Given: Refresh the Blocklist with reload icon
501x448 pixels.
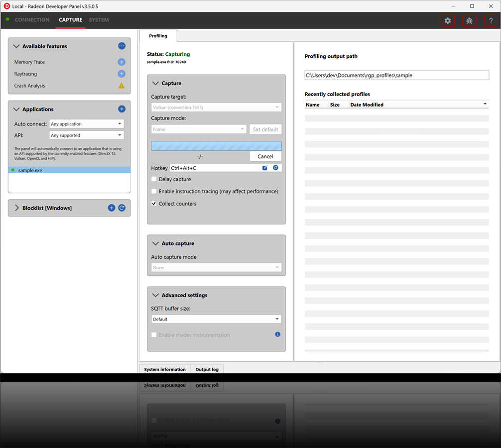Looking at the screenshot, I should pyautogui.click(x=122, y=208).
